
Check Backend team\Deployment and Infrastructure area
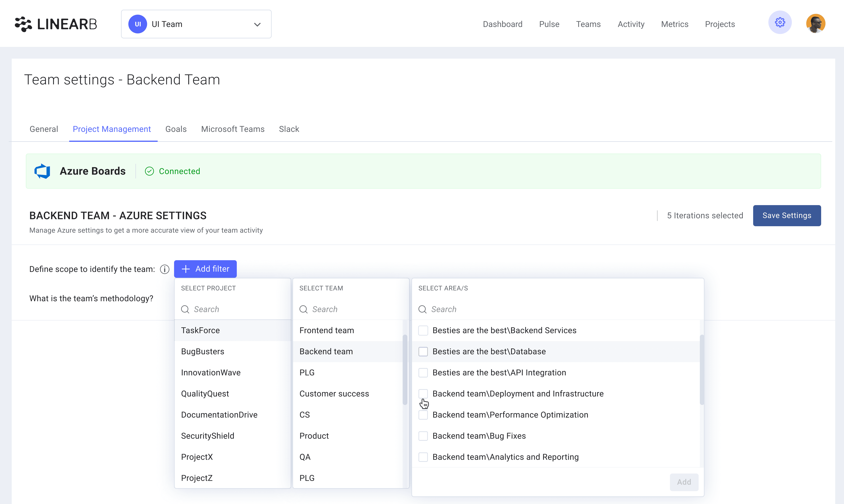[423, 393]
